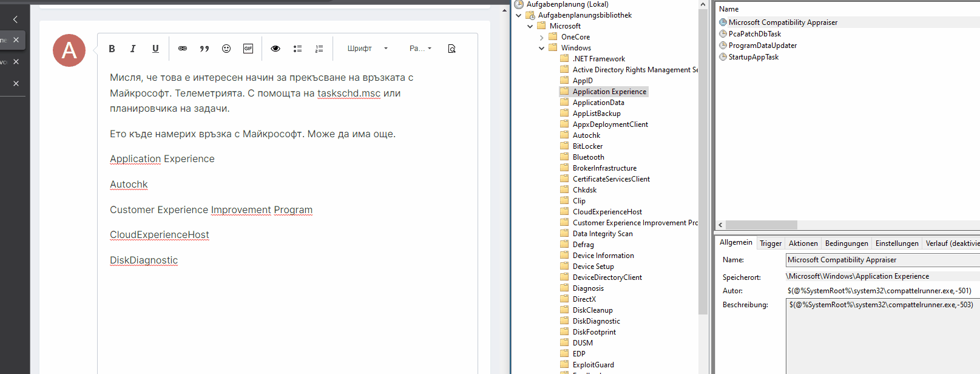Insert a bulleted list
This screenshot has height=374, width=980.
(x=297, y=49)
